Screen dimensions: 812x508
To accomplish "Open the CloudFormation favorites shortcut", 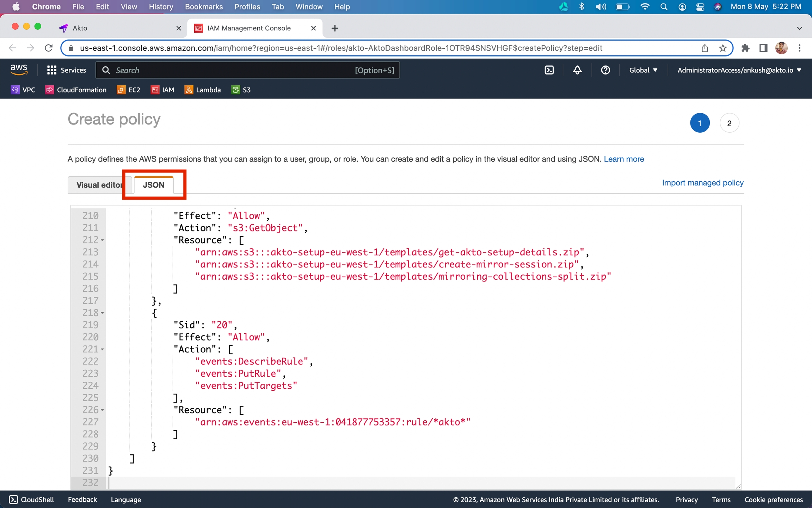I will click(76, 90).
